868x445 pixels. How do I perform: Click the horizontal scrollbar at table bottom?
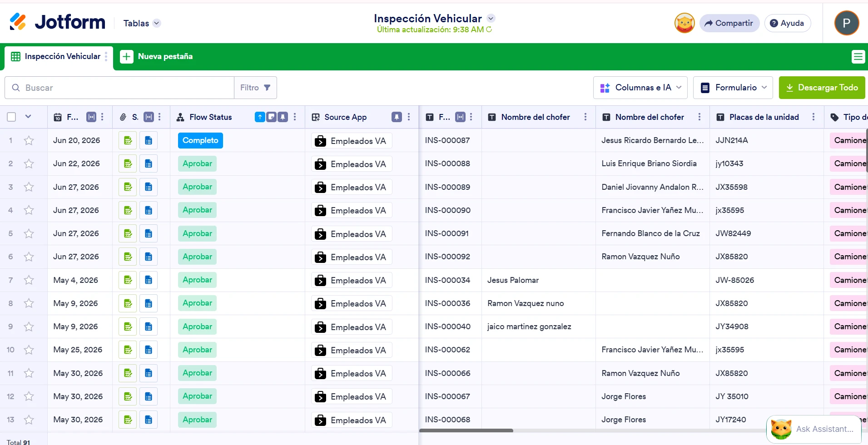click(x=466, y=430)
